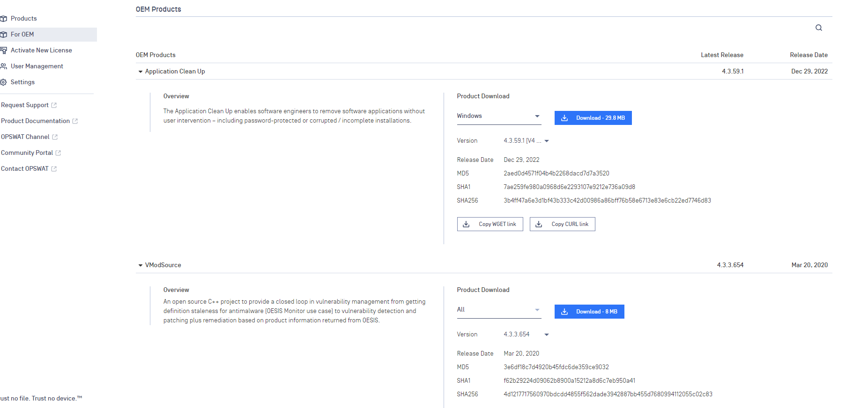Open the All platform dropdown for VModSource

(x=499, y=310)
